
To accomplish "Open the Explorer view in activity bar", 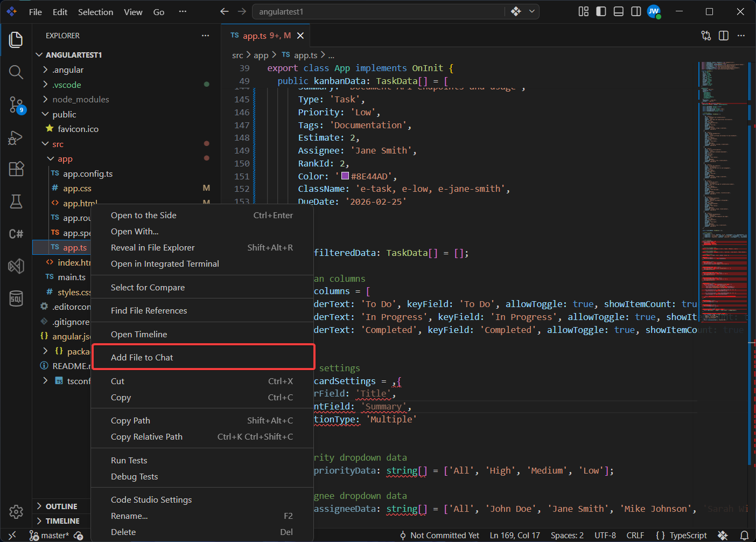I will click(x=16, y=40).
